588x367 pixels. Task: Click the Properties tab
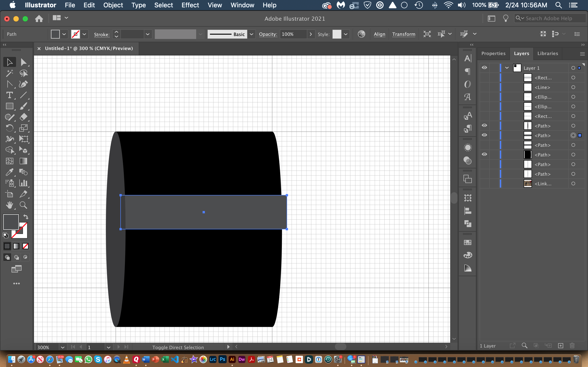(493, 53)
